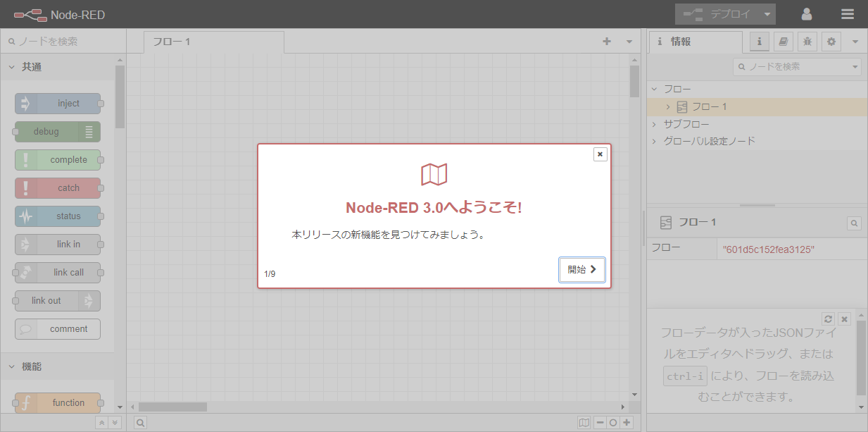The image size is (868, 432).
Task: Add a new flow with plus icon
Action: coord(607,42)
